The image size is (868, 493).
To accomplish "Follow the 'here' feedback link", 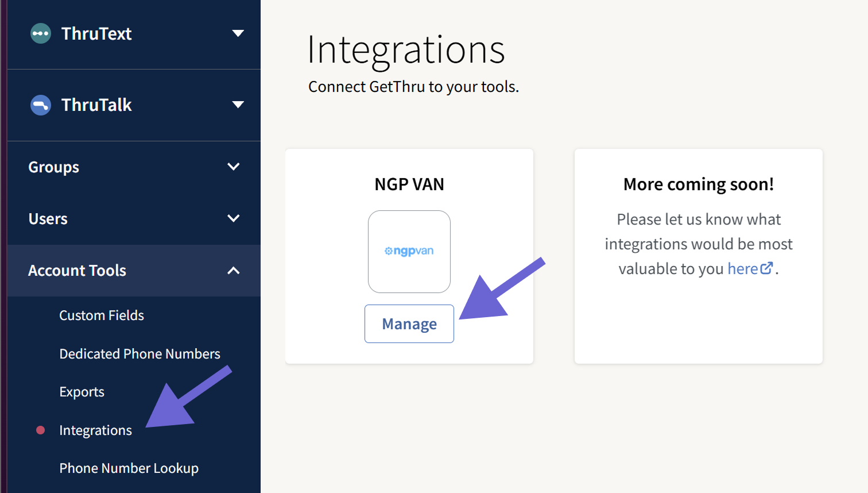I will click(x=743, y=268).
